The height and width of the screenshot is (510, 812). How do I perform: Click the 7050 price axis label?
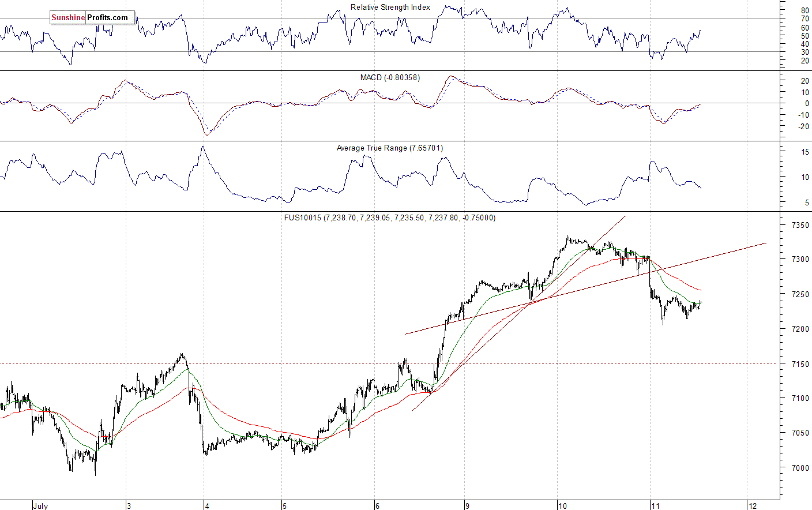(800, 433)
